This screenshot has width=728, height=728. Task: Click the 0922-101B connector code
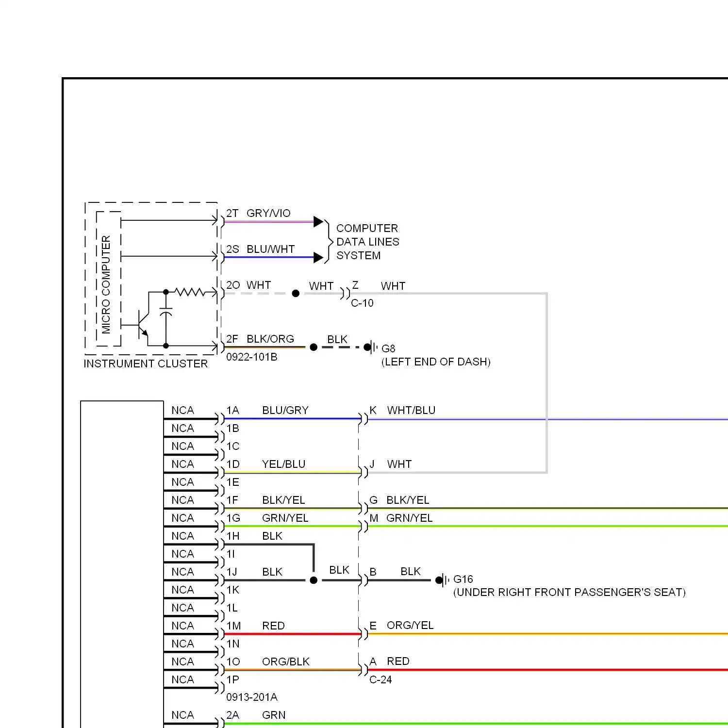coord(252,357)
